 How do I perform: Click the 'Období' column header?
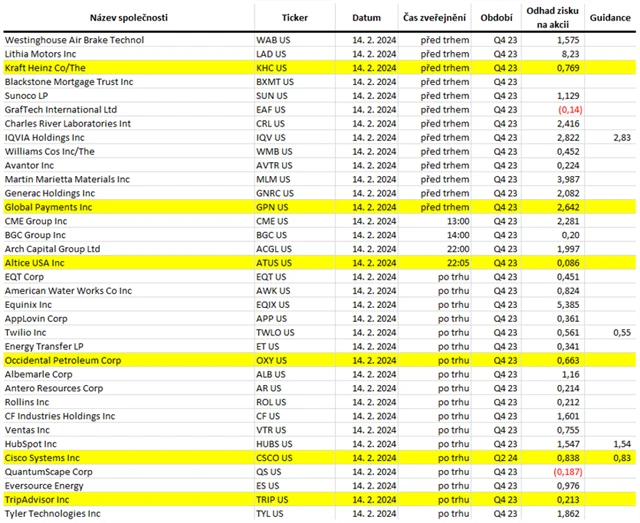pyautogui.click(x=496, y=18)
